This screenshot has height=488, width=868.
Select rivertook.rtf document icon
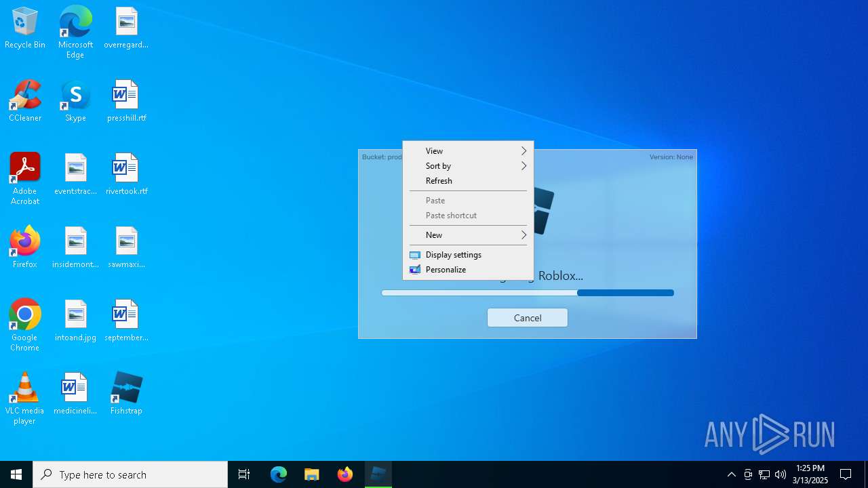coord(126,175)
